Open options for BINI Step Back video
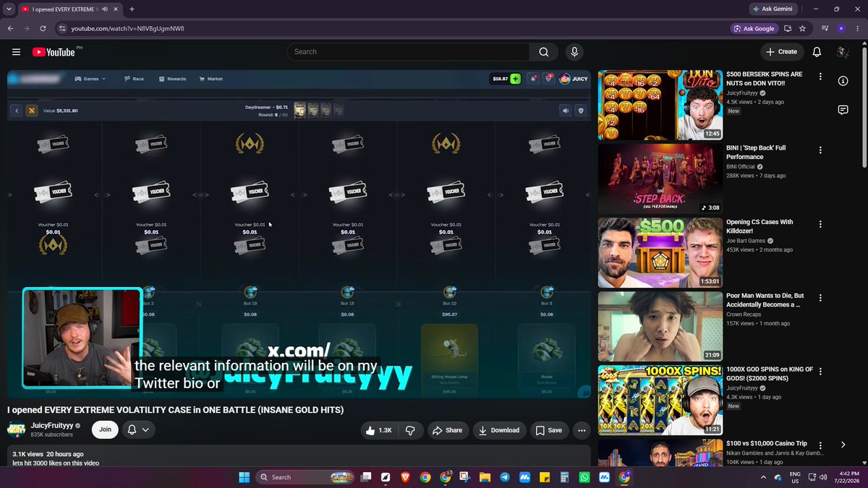 click(820, 150)
